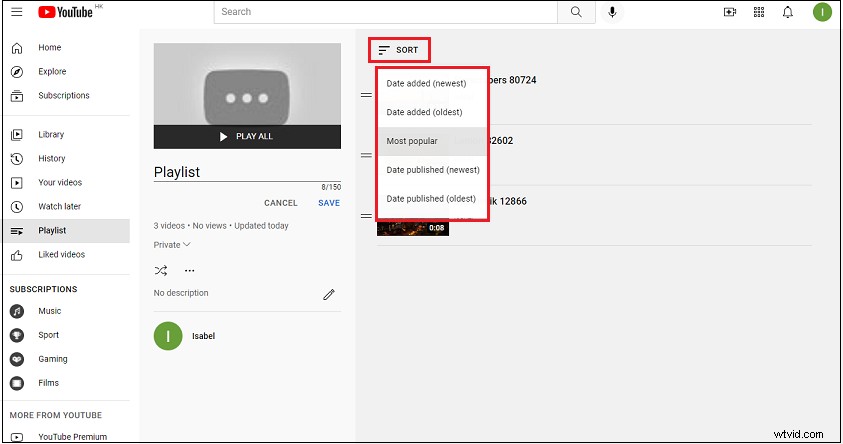Click the Search input field
The image size is (843, 444).
(385, 12)
